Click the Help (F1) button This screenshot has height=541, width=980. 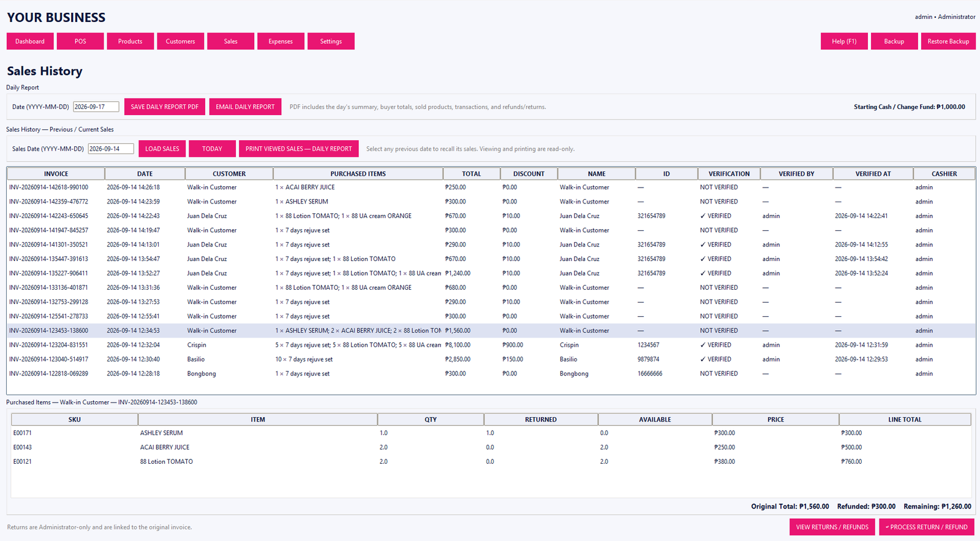pos(844,41)
